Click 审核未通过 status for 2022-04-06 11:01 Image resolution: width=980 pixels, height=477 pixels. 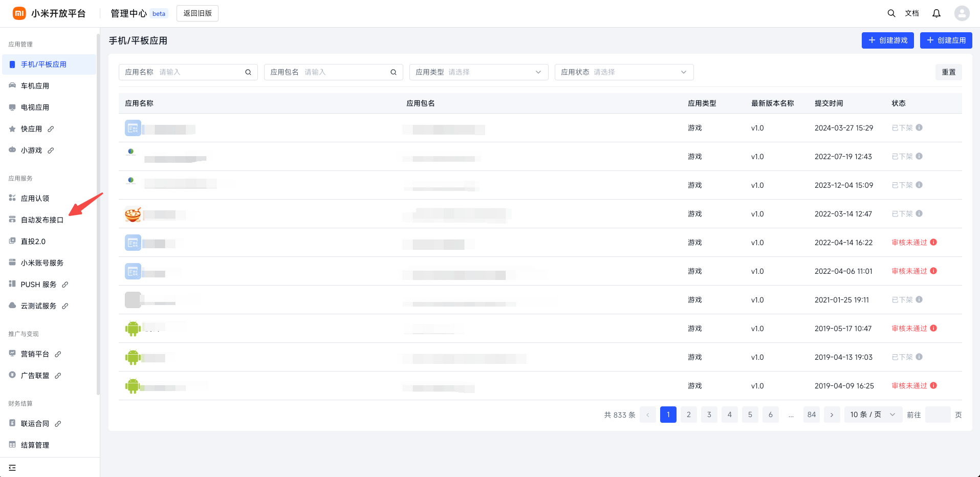pyautogui.click(x=909, y=271)
